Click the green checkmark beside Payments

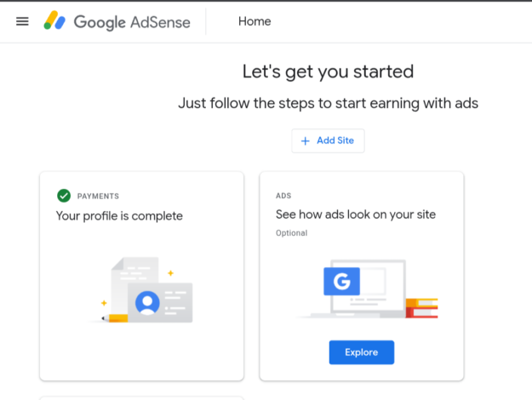(64, 196)
